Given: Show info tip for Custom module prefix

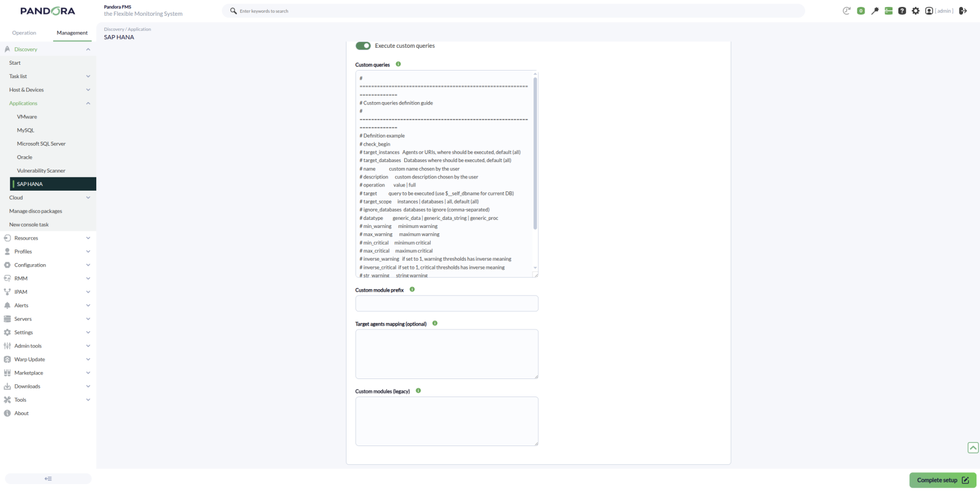Looking at the screenshot, I should (x=412, y=289).
